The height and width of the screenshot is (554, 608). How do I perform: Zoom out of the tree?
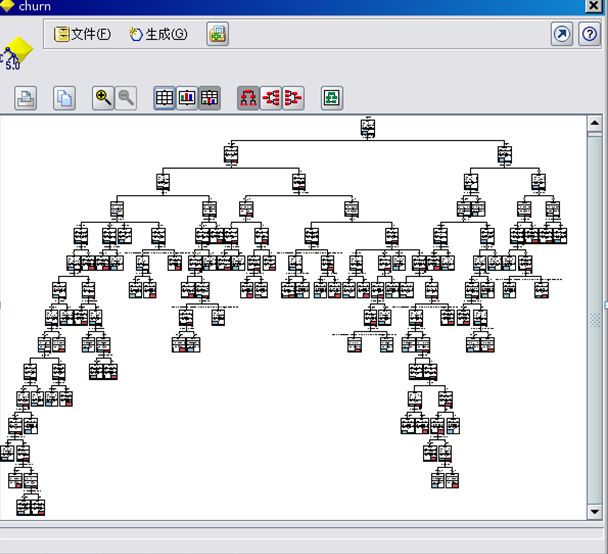(126, 98)
